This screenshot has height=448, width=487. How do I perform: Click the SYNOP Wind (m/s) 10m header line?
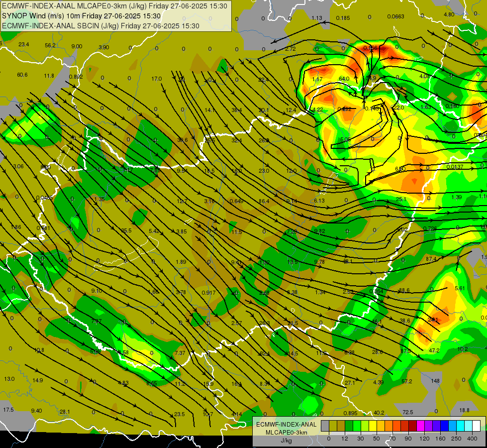click(x=82, y=16)
